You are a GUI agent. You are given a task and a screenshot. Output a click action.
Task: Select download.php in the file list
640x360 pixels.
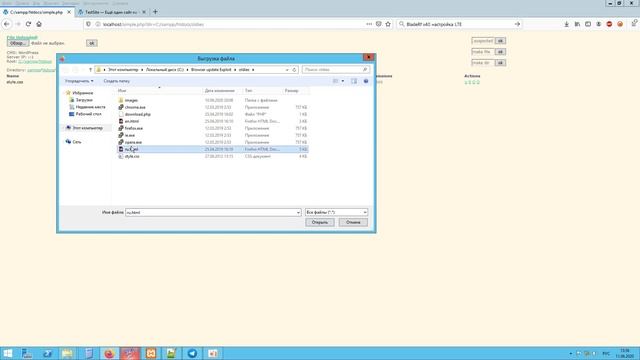(x=138, y=114)
